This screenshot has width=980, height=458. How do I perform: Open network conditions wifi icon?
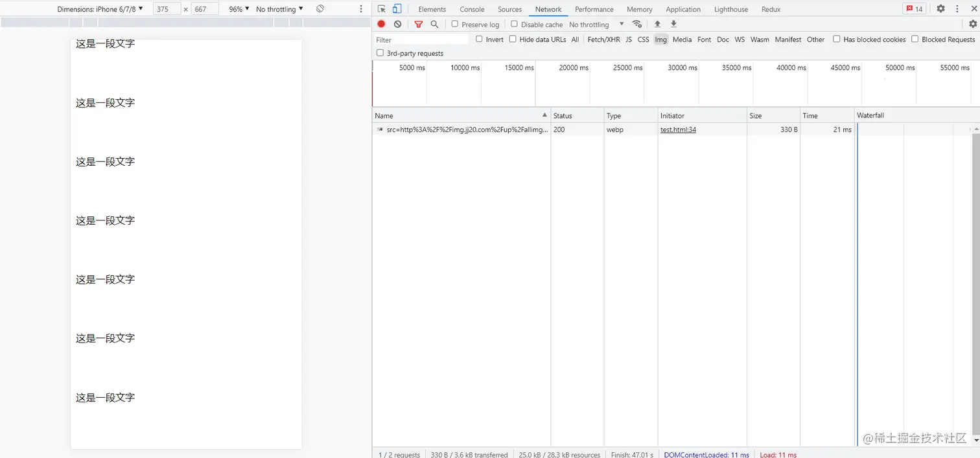(637, 24)
